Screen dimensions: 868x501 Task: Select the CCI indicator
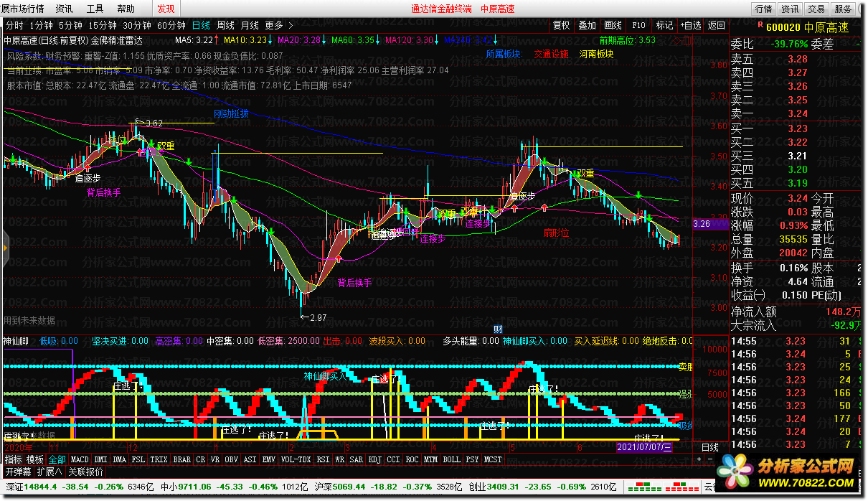click(x=393, y=459)
